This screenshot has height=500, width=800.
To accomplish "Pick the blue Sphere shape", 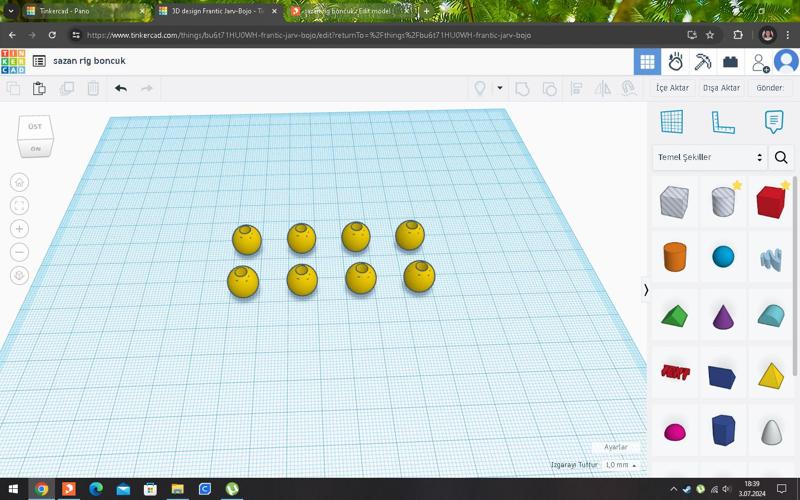I will click(723, 257).
